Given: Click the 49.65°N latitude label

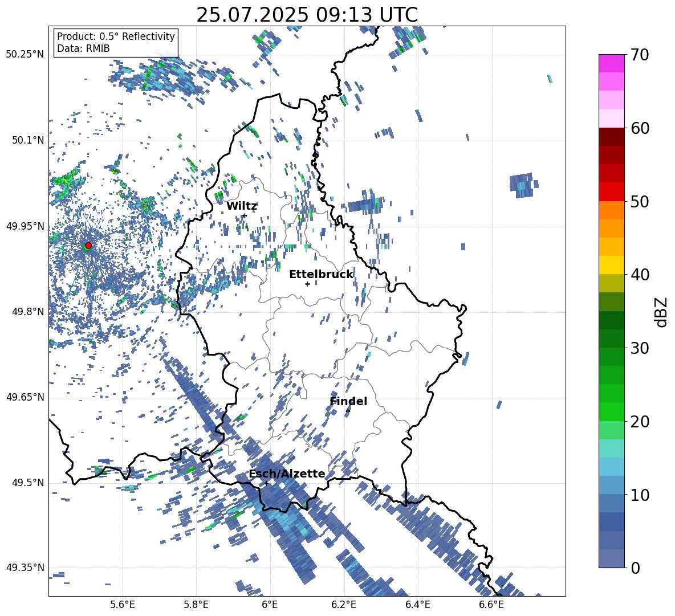Looking at the screenshot, I should (x=25, y=397).
